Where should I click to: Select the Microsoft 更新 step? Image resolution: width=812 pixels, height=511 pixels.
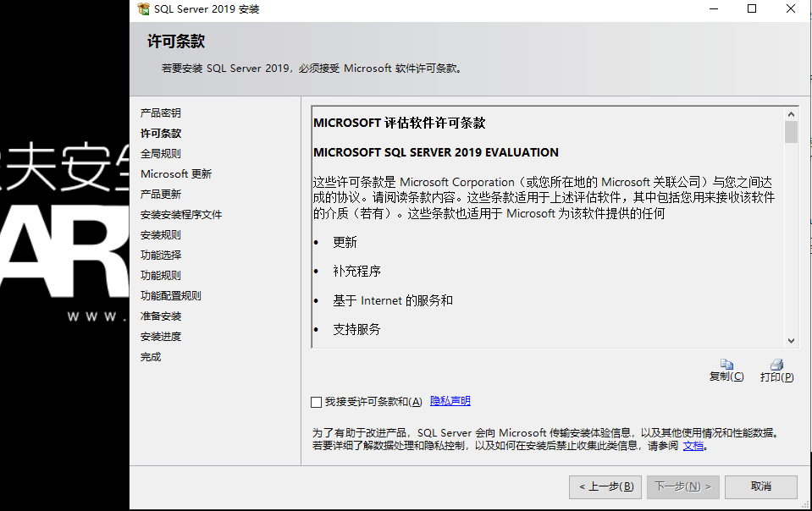[175, 173]
